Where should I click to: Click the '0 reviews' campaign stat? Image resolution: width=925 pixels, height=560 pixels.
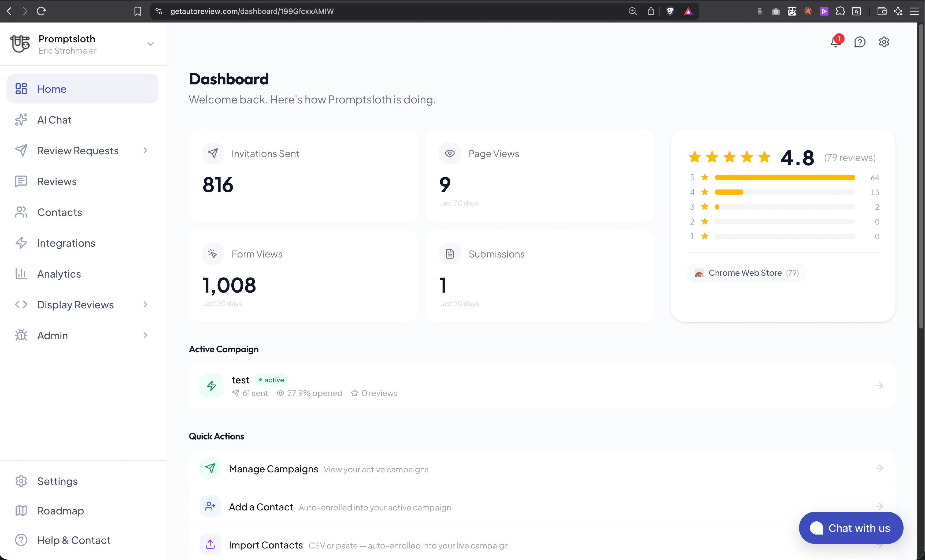click(374, 393)
